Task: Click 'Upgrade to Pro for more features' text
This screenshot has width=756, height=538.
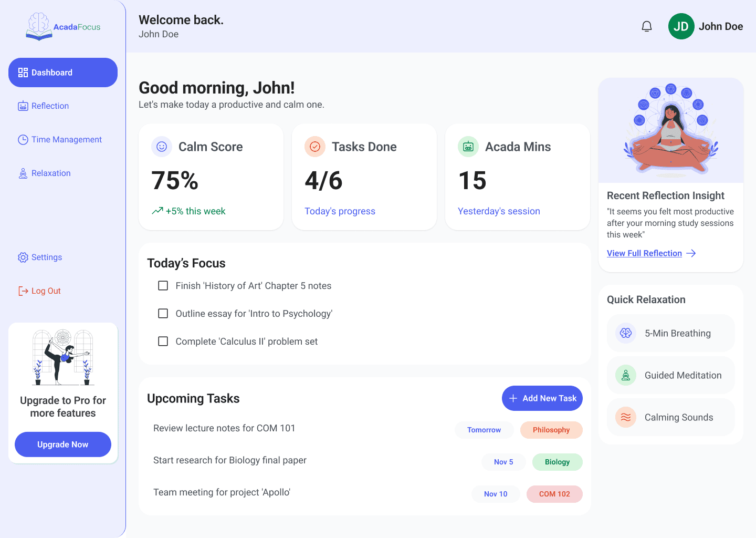Action: 63,407
